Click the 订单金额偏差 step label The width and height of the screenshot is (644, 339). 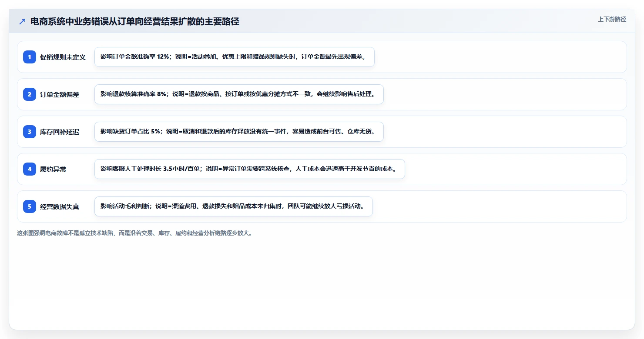(x=60, y=94)
